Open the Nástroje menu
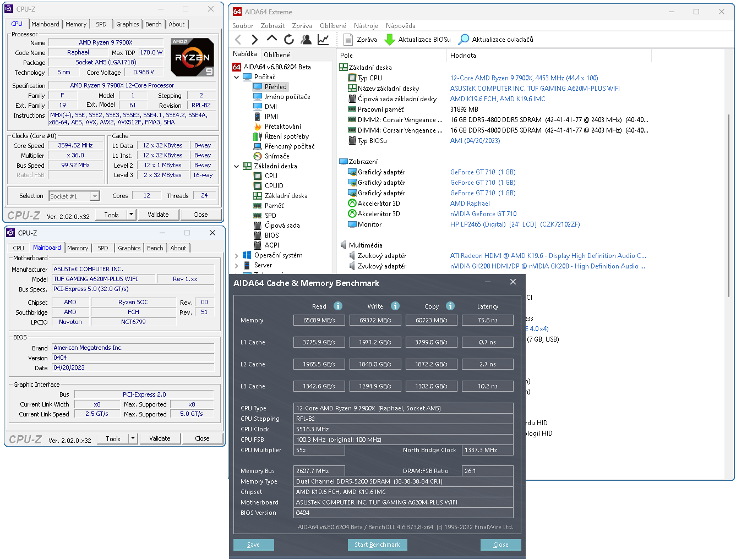Viewport: 736px width, 560px height. [x=366, y=26]
